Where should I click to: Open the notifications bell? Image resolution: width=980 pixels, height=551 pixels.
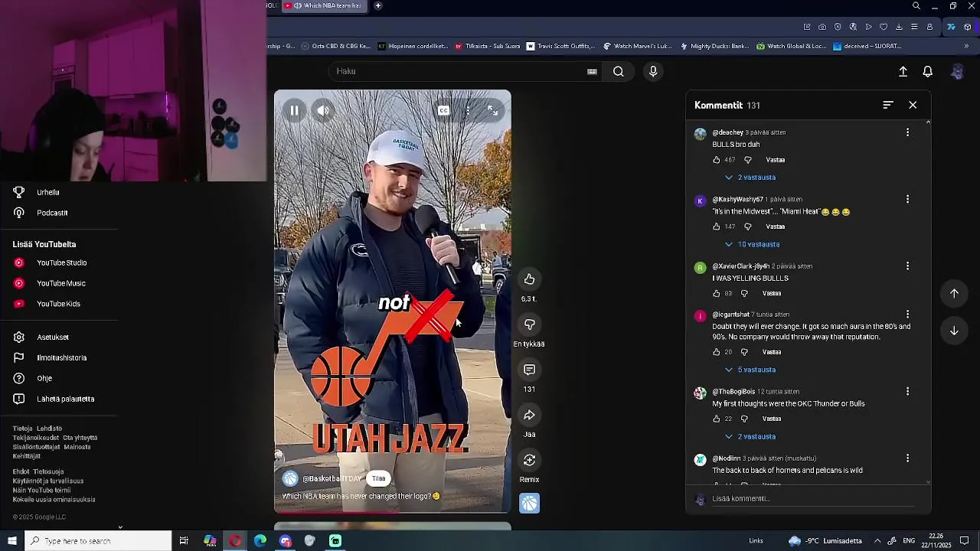928,71
